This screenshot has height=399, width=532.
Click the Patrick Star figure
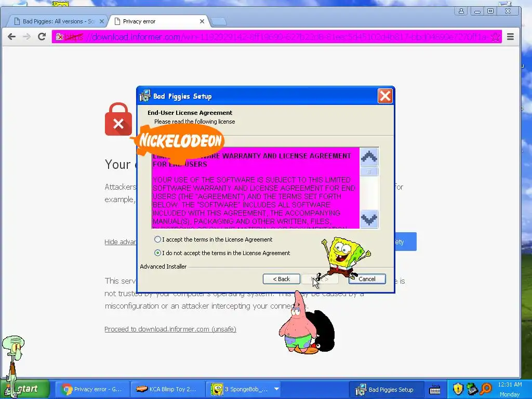(x=298, y=322)
